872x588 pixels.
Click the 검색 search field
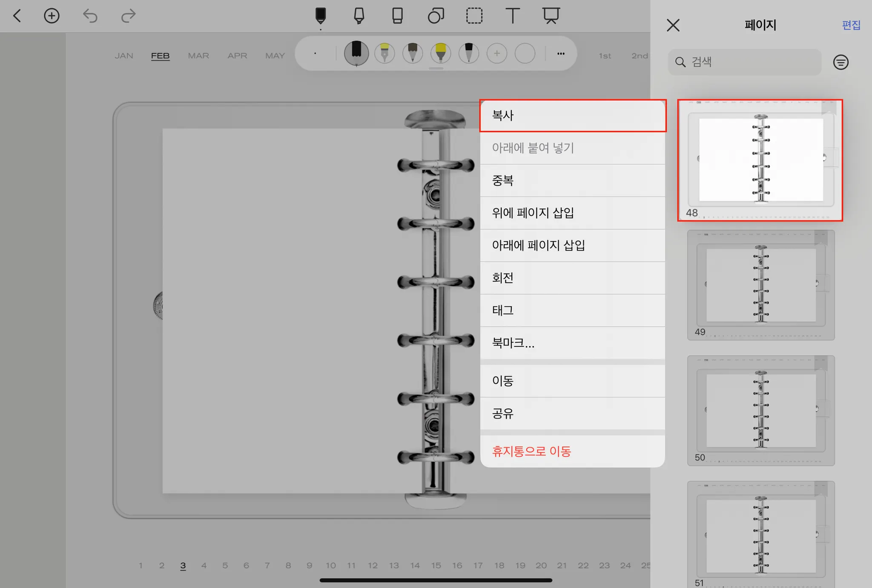745,62
